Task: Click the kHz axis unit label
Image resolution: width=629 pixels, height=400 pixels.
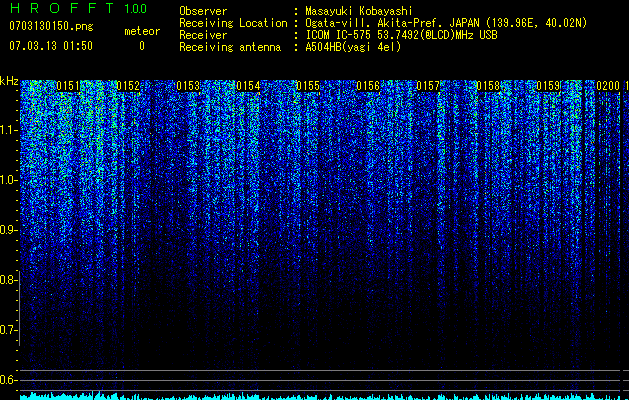Action: coord(9,81)
